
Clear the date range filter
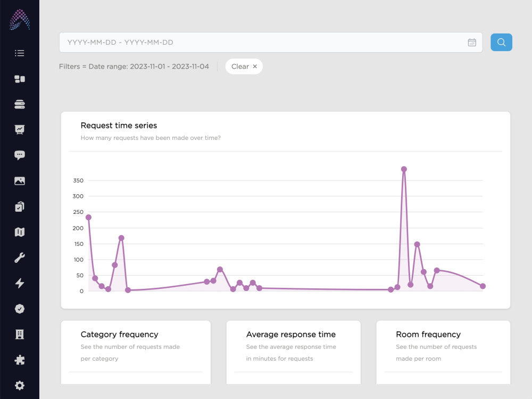tap(244, 66)
